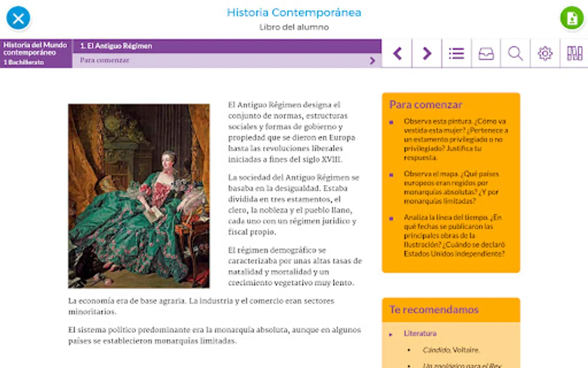Click 'Cándido, Voltaire' recommendation
The height and width of the screenshot is (368, 588).
pyautogui.click(x=451, y=350)
